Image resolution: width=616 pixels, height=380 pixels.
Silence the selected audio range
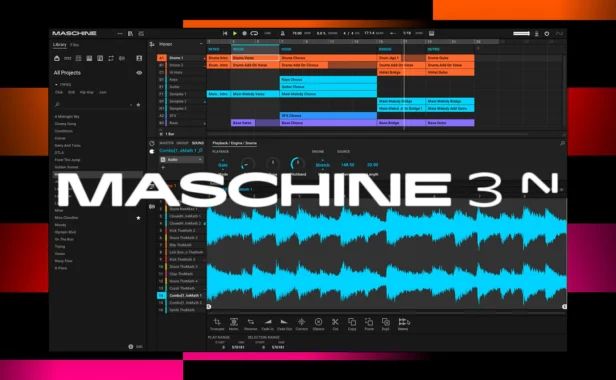(x=318, y=322)
